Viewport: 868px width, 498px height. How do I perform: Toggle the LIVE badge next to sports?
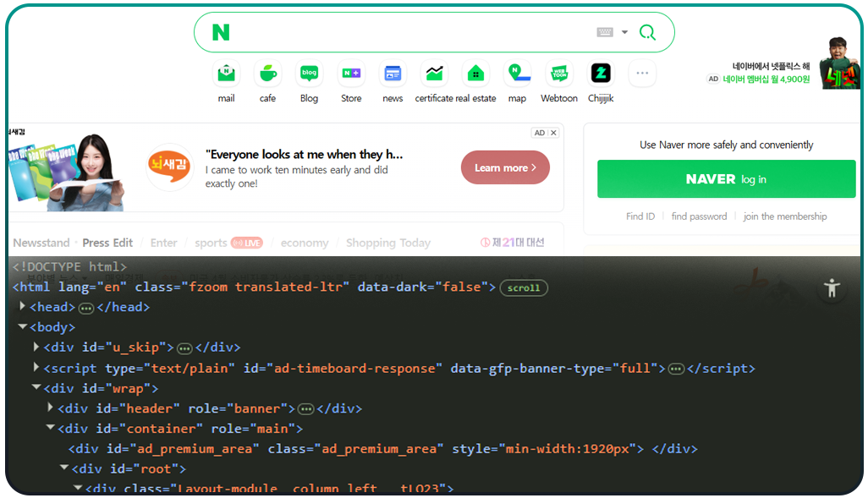(x=245, y=243)
